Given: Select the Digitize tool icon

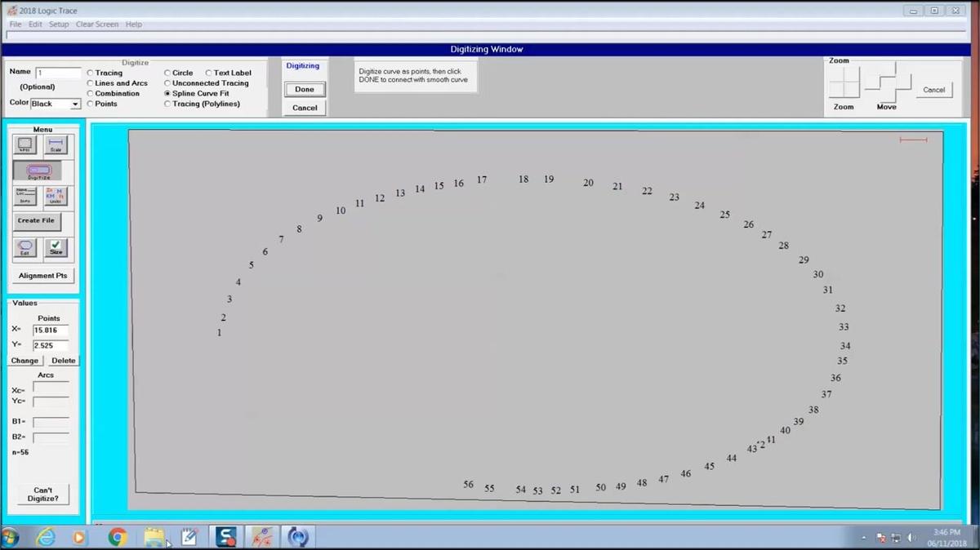Looking at the screenshot, I should pos(38,171).
